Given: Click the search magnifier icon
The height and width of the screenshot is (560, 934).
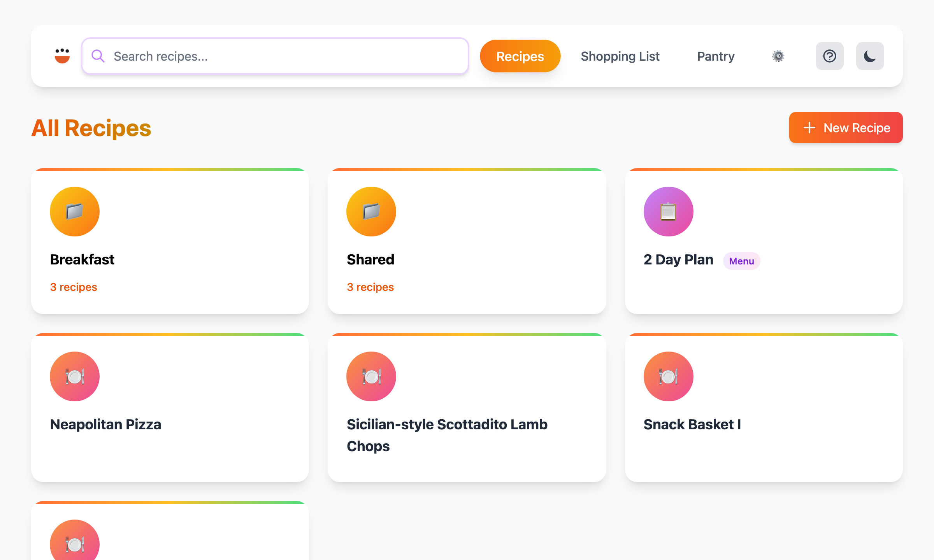Looking at the screenshot, I should click(98, 56).
